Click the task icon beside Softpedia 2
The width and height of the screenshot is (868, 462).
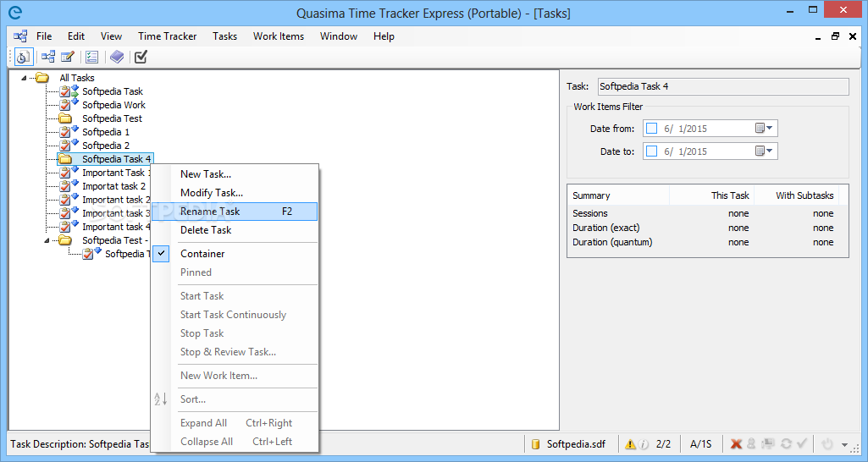pos(69,145)
